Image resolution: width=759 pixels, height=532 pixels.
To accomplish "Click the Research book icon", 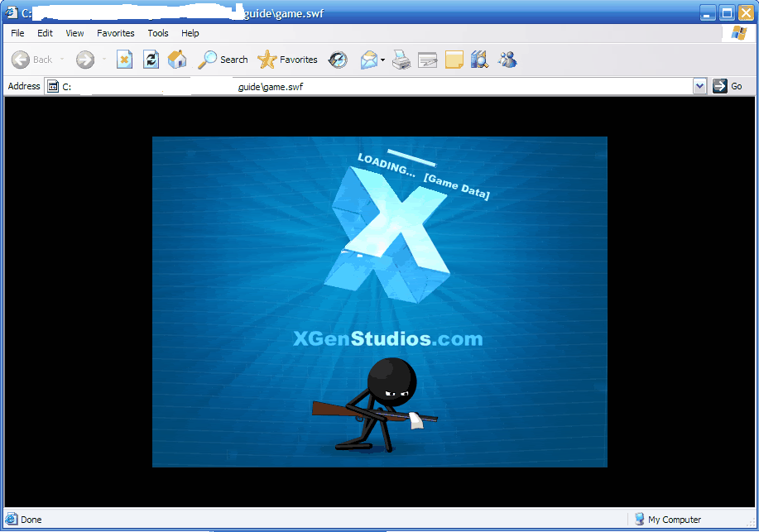I will pos(479,60).
